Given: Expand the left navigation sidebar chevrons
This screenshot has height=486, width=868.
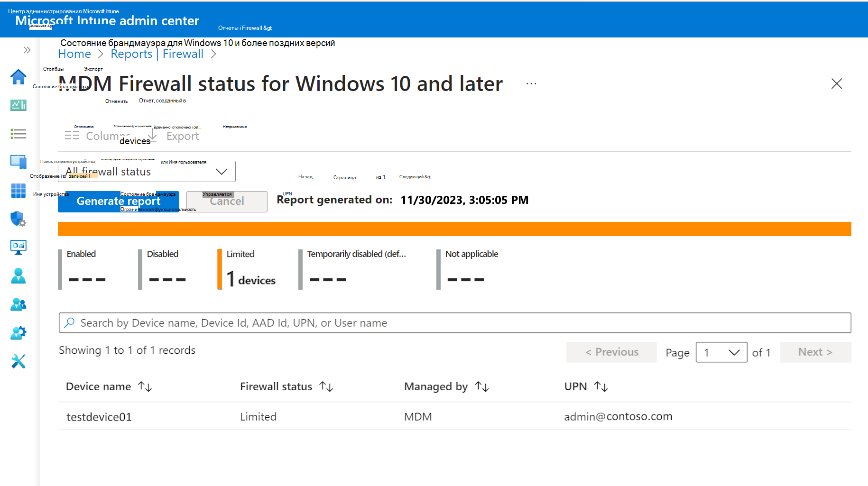Looking at the screenshot, I should [27, 50].
